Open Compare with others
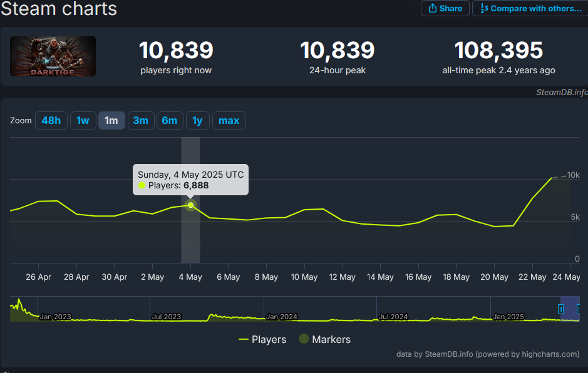 coord(530,8)
